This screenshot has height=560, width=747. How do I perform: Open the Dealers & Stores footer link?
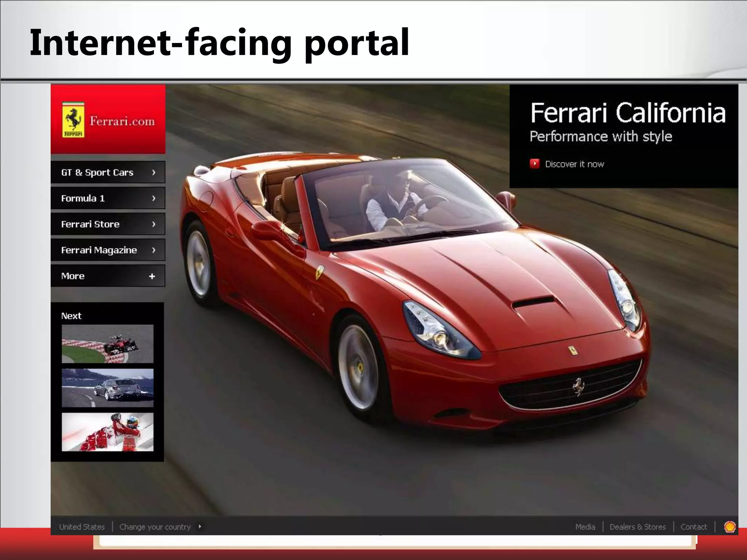point(638,527)
